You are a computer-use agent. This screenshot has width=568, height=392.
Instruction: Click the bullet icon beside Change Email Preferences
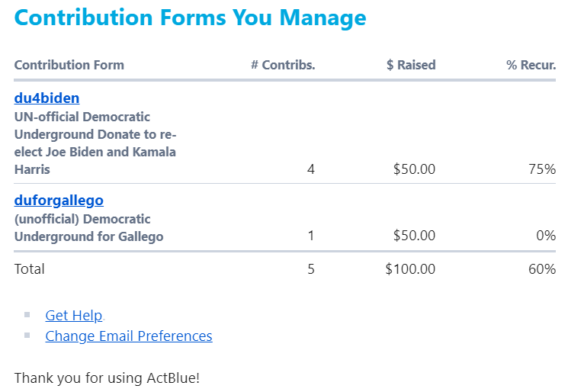[27, 335]
